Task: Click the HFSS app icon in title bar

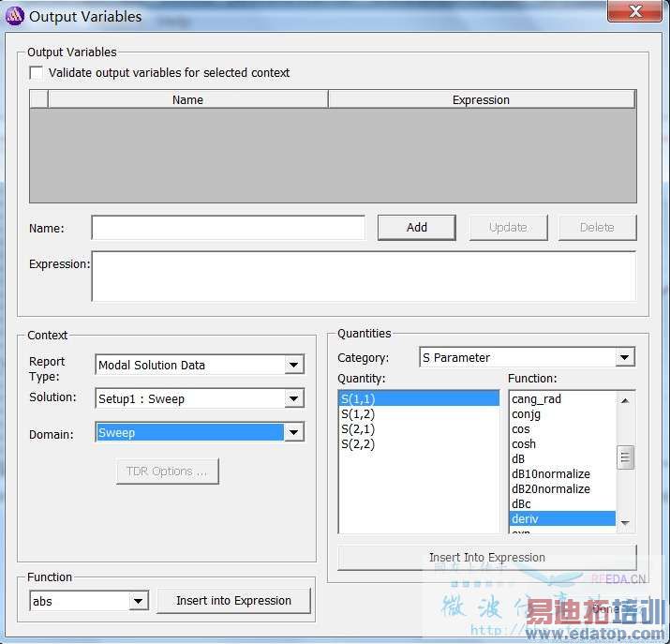Action: pos(15,16)
